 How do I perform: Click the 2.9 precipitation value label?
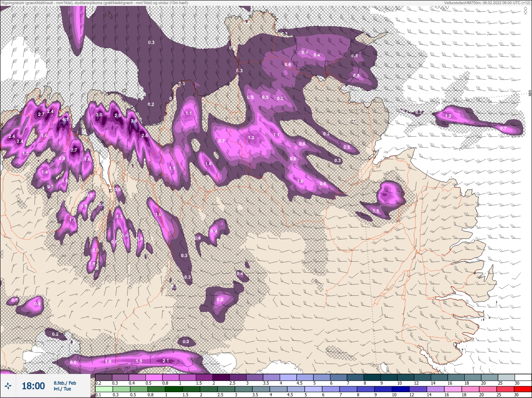[118, 115]
